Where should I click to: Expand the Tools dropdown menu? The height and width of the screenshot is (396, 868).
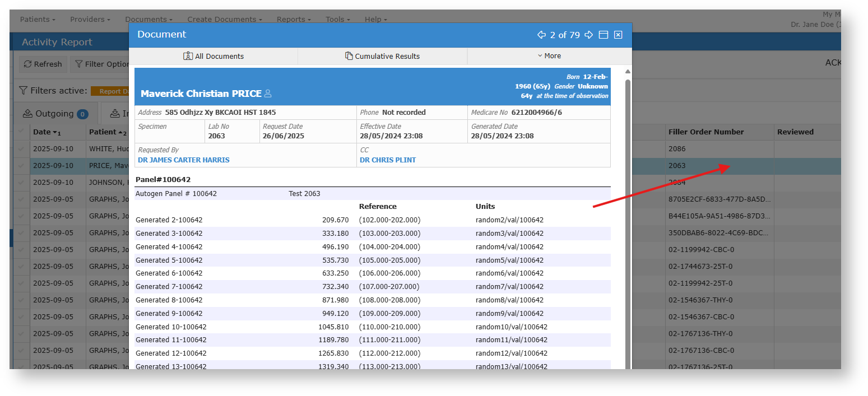338,20
